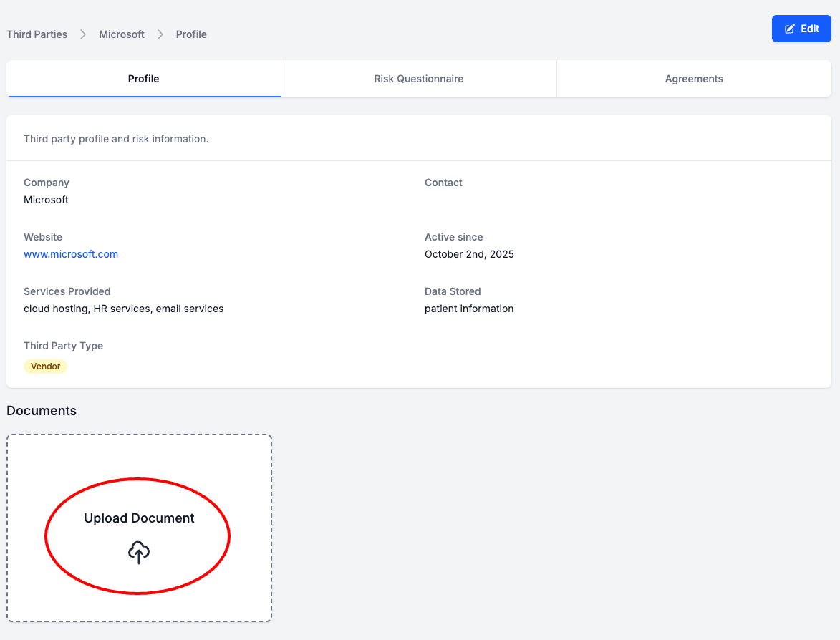840x640 pixels.
Task: Go to Third Parties breadcrumb
Action: click(37, 34)
